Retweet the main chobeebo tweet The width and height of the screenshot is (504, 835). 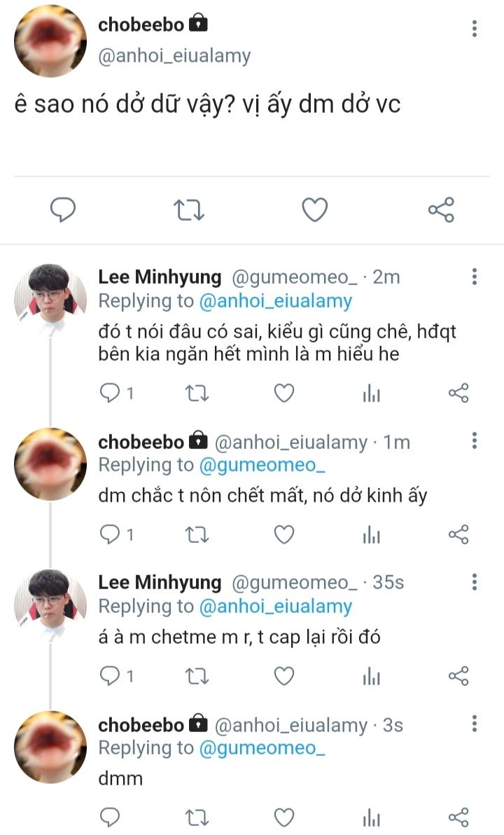pos(189,209)
